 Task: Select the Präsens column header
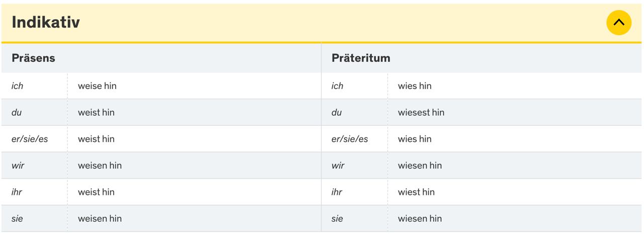pyautogui.click(x=33, y=58)
